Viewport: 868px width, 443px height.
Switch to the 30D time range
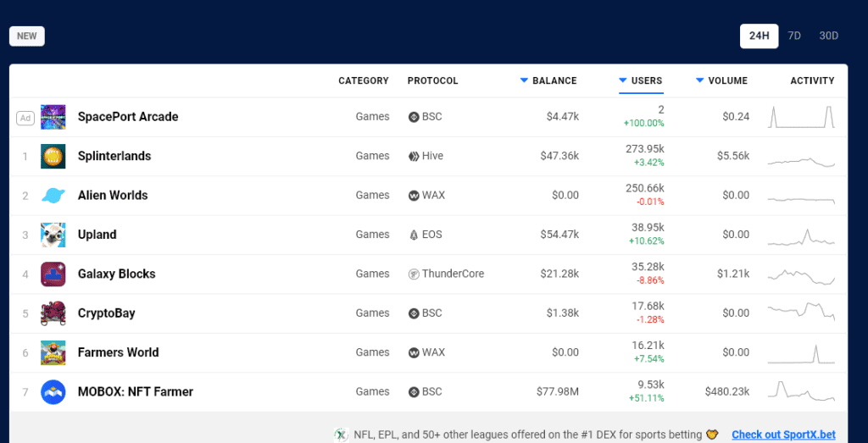[829, 36]
